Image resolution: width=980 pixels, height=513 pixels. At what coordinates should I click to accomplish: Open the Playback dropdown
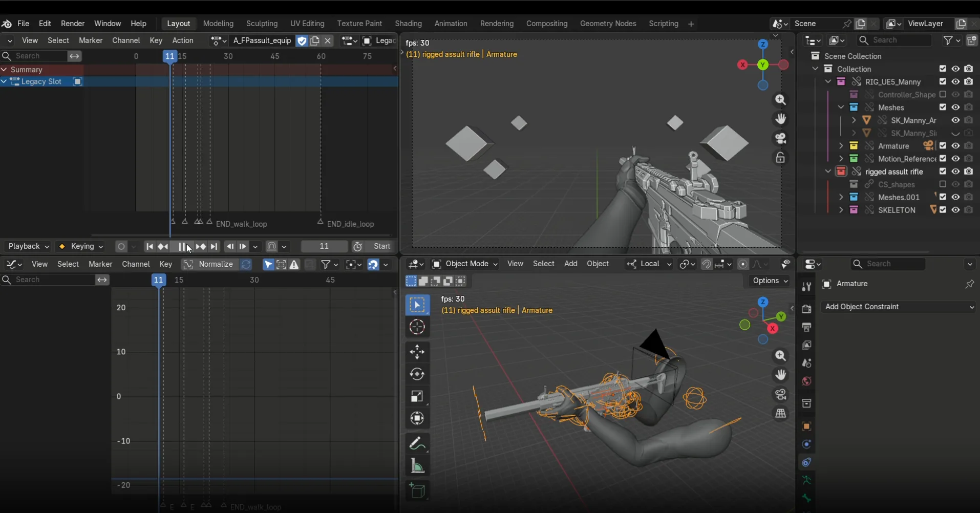[29, 247]
